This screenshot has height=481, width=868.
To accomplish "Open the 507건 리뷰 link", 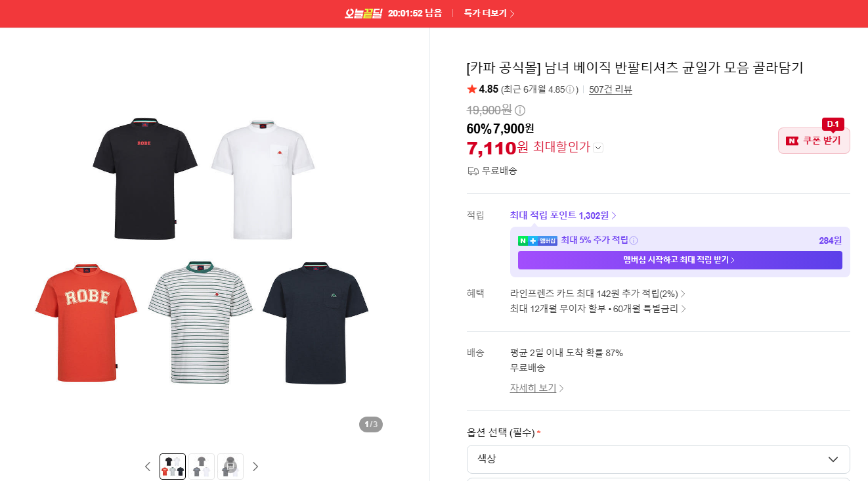I will (611, 90).
